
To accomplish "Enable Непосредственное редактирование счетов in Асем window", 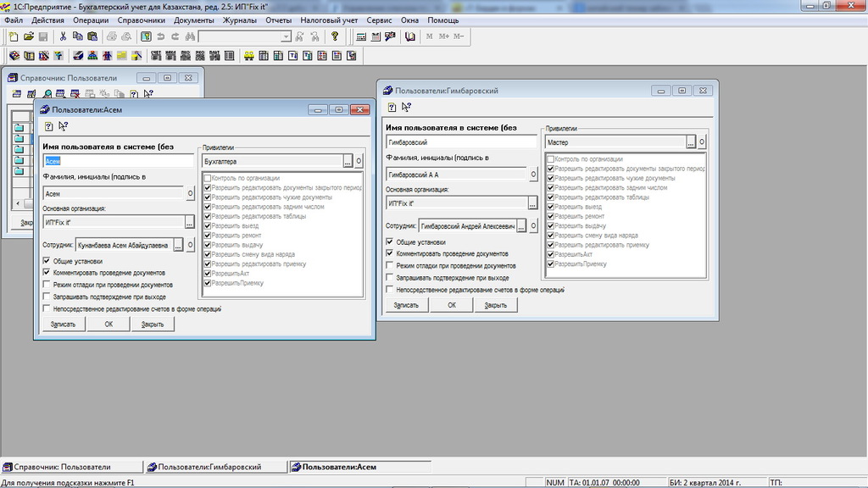I will 47,308.
